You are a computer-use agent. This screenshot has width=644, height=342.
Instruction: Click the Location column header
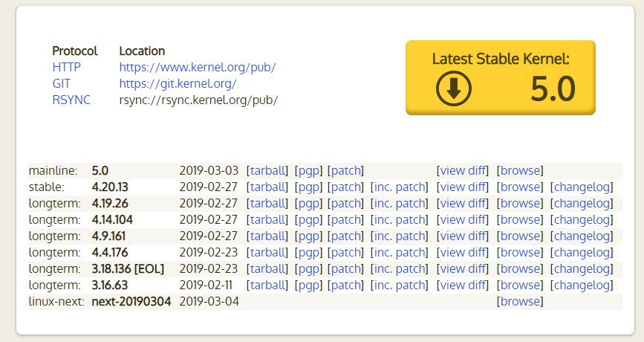tap(142, 51)
